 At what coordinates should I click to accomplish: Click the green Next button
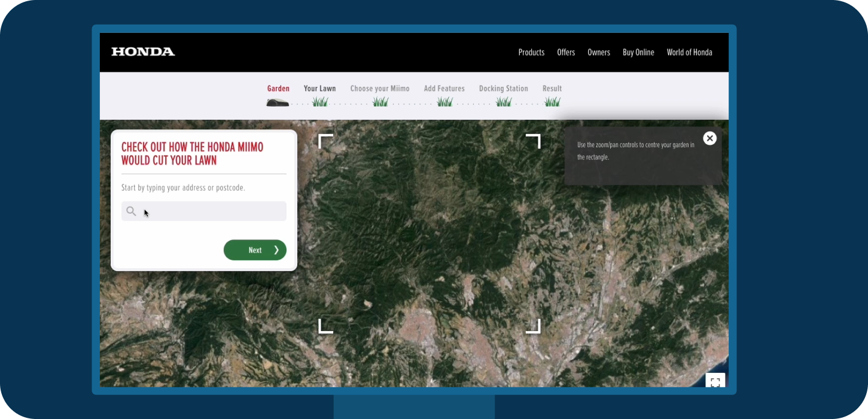click(255, 250)
